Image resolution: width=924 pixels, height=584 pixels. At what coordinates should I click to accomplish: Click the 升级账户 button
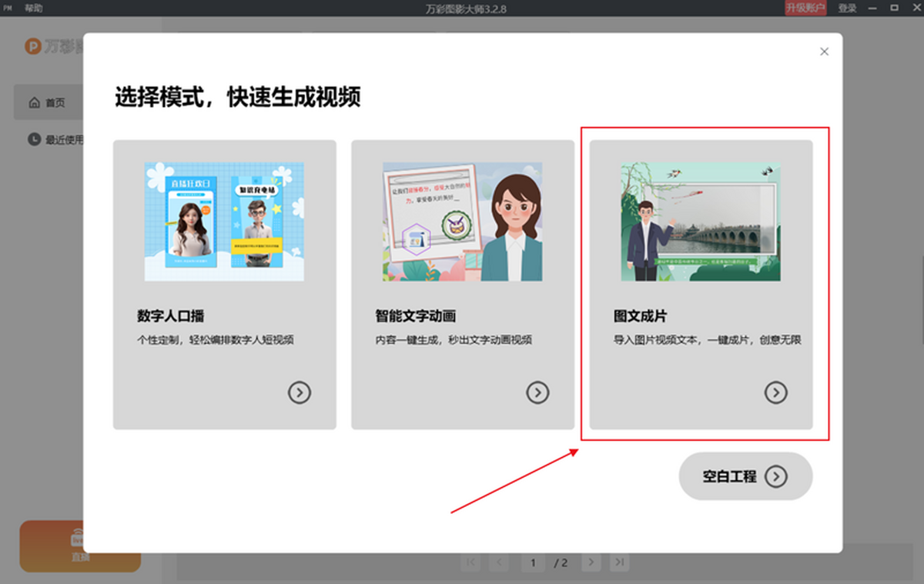coord(805,8)
